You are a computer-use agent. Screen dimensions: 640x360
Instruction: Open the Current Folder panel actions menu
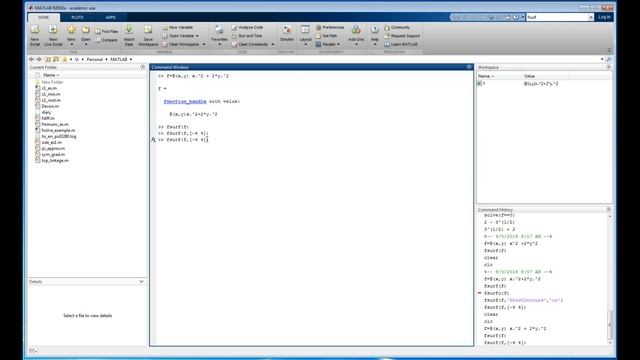142,67
